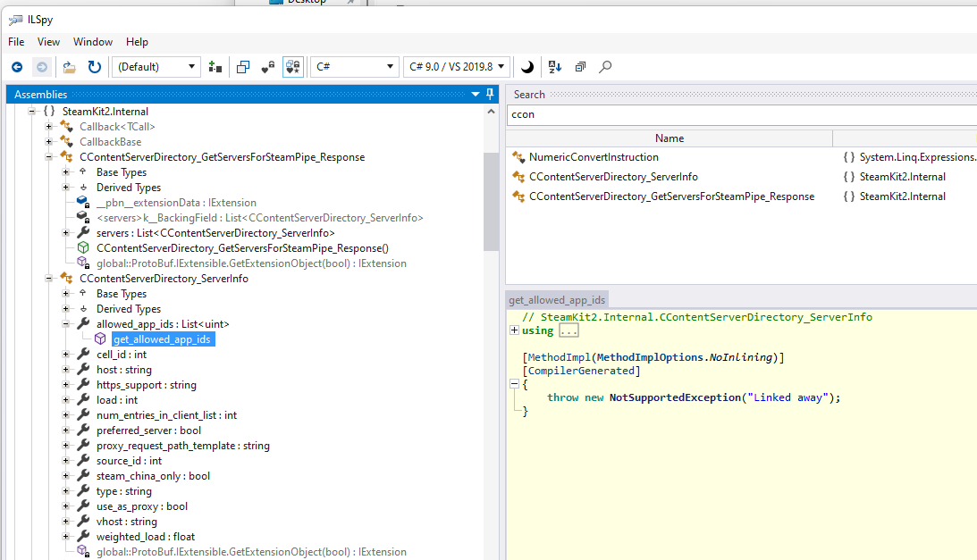Image resolution: width=977 pixels, height=560 pixels.
Task: Toggle dark theme with moon icon
Action: coord(526,66)
